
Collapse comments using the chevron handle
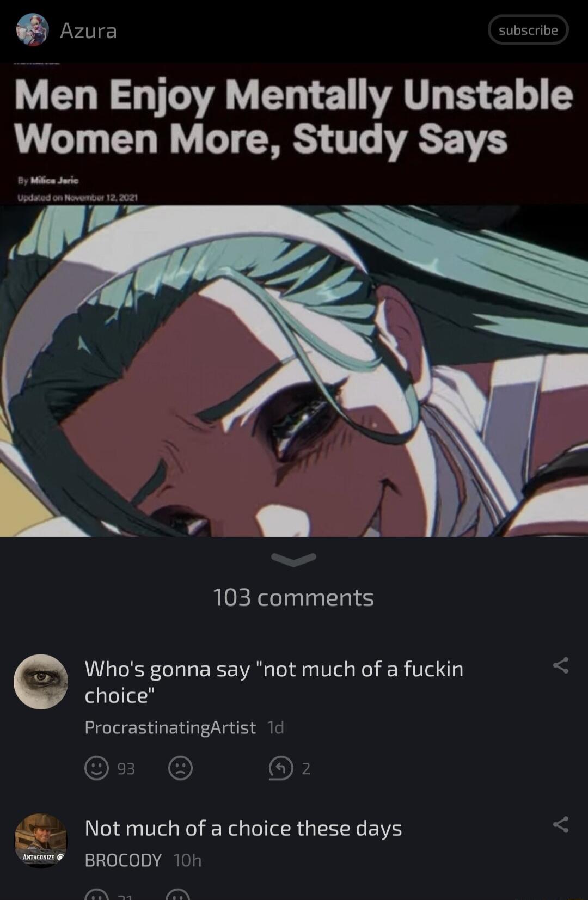pyautogui.click(x=293, y=559)
